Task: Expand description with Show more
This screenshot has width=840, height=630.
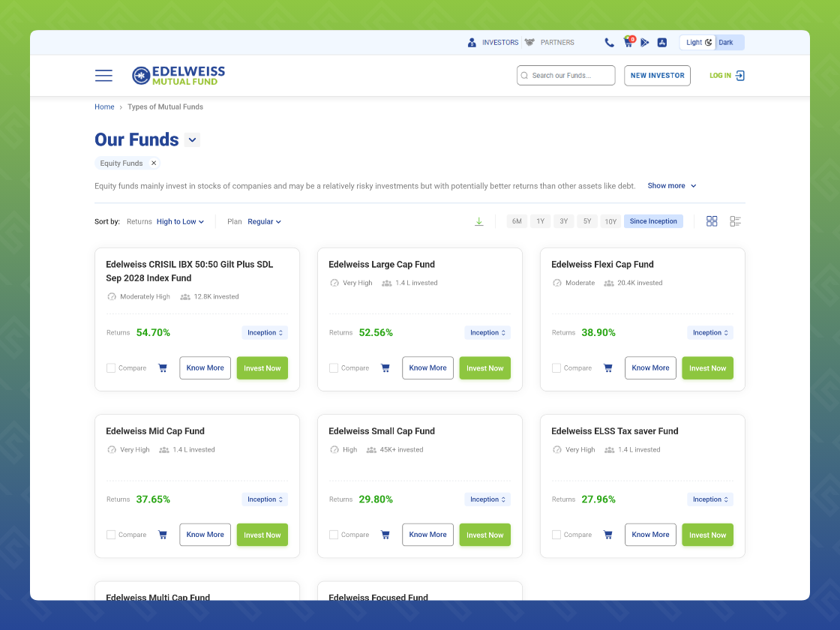Action: point(672,186)
